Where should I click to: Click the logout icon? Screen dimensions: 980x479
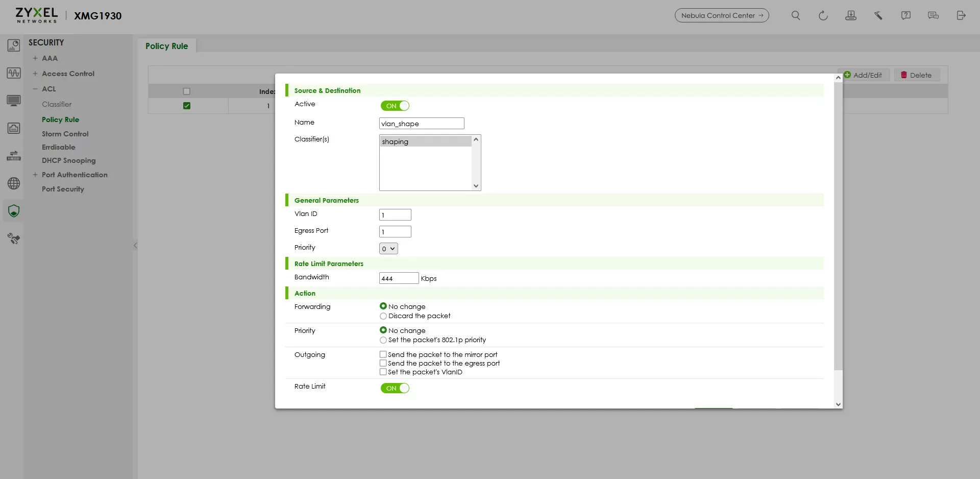961,15
